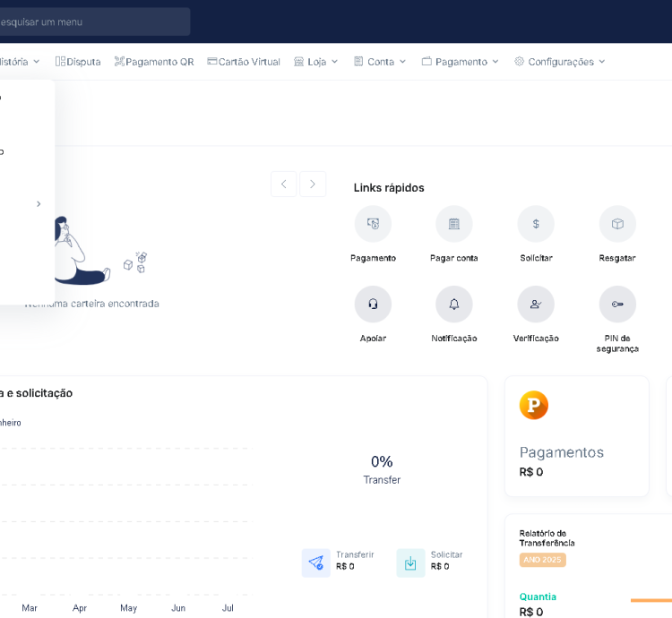Viewport: 672px width, 618px height.
Task: Open the Pagamento dropdown in navbar
Action: tap(461, 62)
